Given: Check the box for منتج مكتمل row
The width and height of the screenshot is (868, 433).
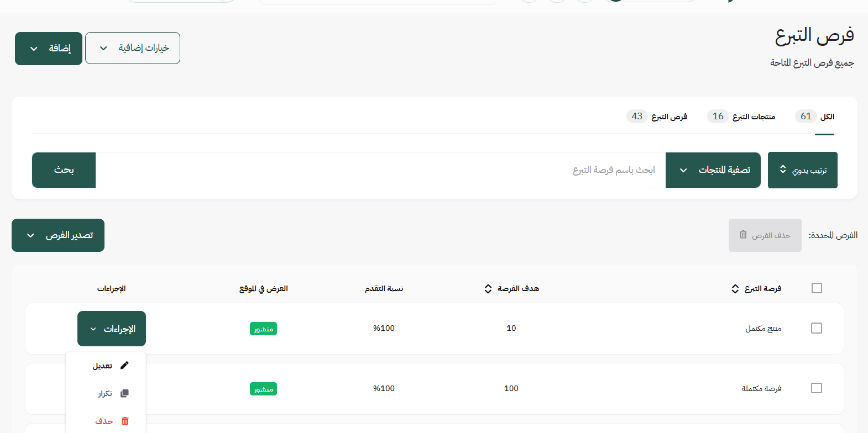Looking at the screenshot, I should 817,328.
